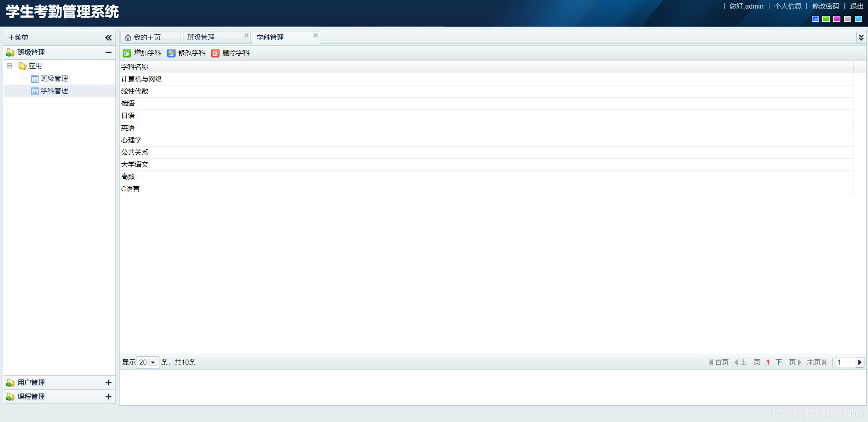Select the 高数 row
The image size is (868, 422).
[487, 177]
